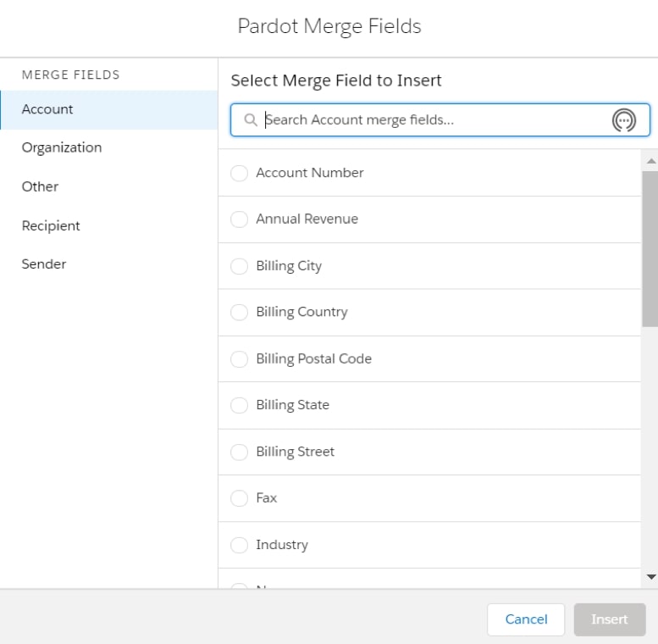Click the Billing State label text
This screenshot has height=644, width=658.
coord(292,405)
